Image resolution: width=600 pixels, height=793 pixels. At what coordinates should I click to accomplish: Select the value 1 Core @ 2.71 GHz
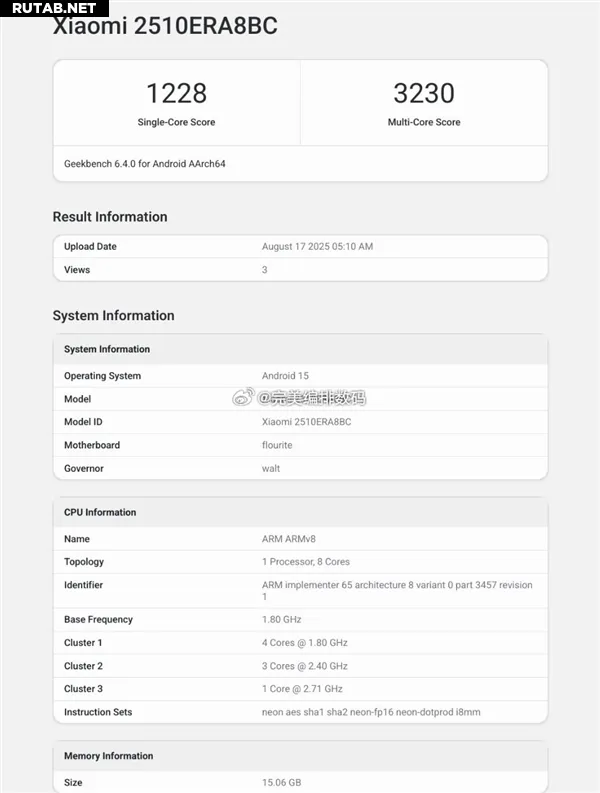pos(302,689)
